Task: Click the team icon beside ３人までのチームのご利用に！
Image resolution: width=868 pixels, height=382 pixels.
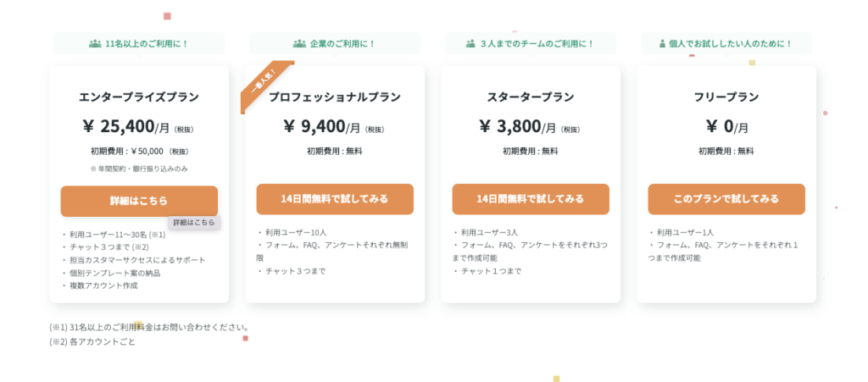Action: pos(470,43)
